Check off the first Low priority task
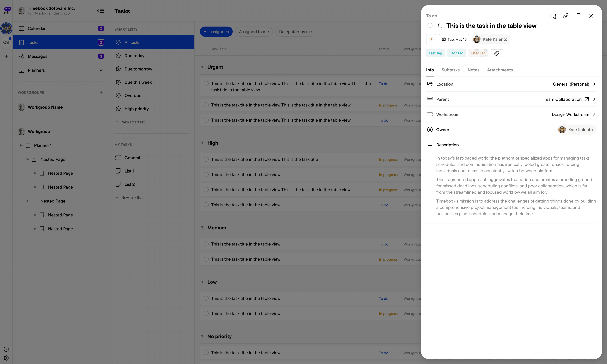The image size is (607, 364). (206, 298)
